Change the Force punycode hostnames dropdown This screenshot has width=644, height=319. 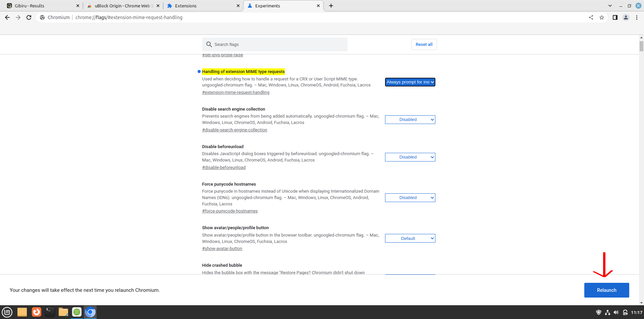coord(410,198)
